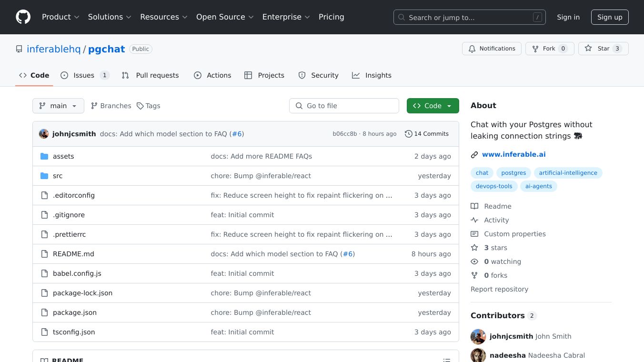
Task: Open the Security tab
Action: click(x=318, y=75)
